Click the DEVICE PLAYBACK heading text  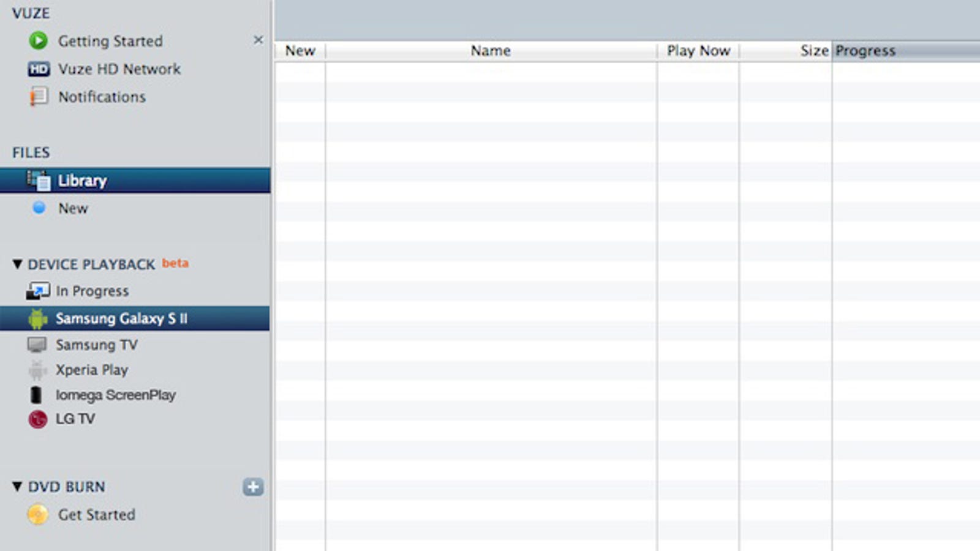pos(91,264)
